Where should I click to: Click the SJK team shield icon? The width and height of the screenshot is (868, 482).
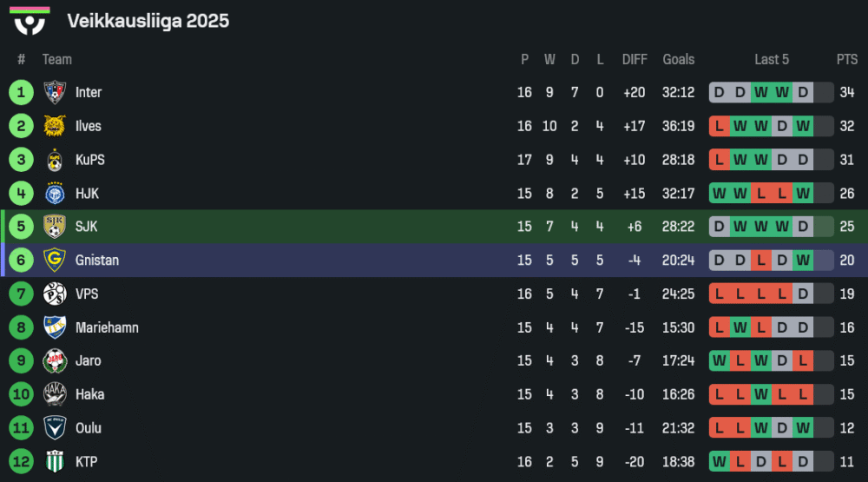pos(55,227)
